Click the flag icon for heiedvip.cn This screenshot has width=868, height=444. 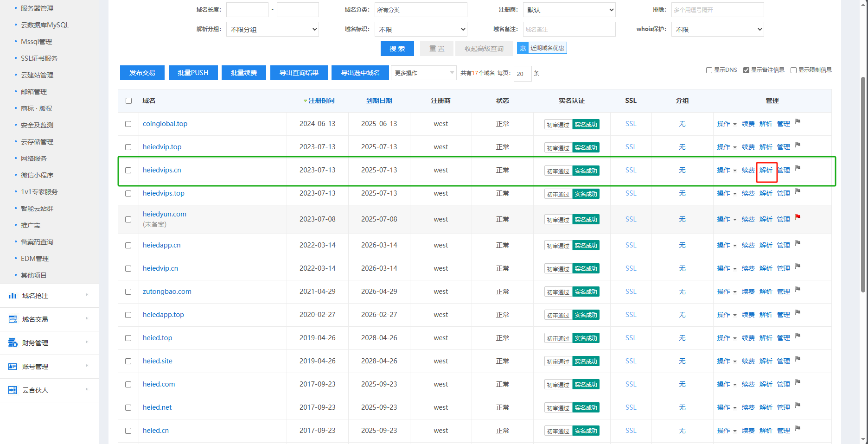pyautogui.click(x=798, y=266)
